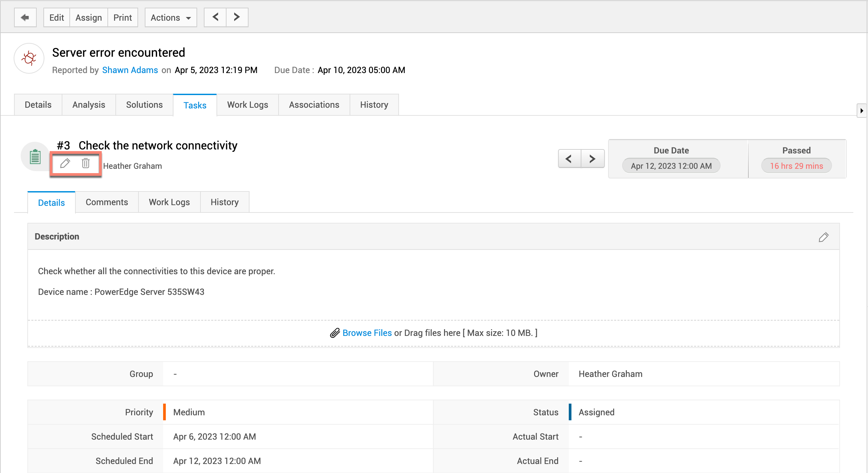Click the blue Assigned status color bar
Viewport: 868px width, 473px height.
click(x=570, y=412)
